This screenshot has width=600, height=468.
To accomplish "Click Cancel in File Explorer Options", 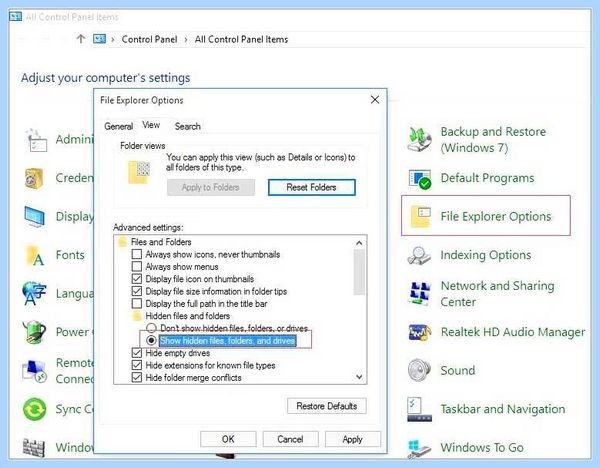I will tap(290, 439).
